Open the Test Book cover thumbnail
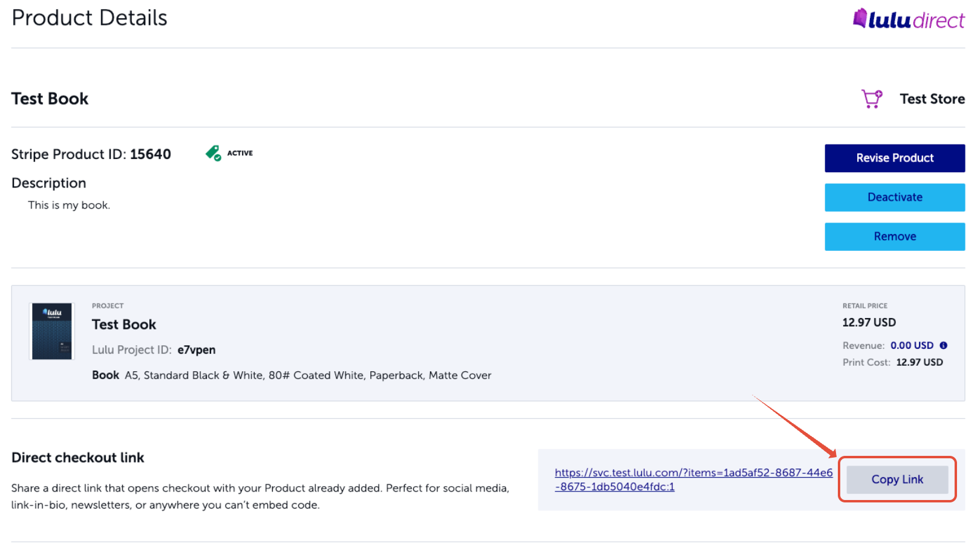This screenshot has width=980, height=552. click(x=52, y=331)
